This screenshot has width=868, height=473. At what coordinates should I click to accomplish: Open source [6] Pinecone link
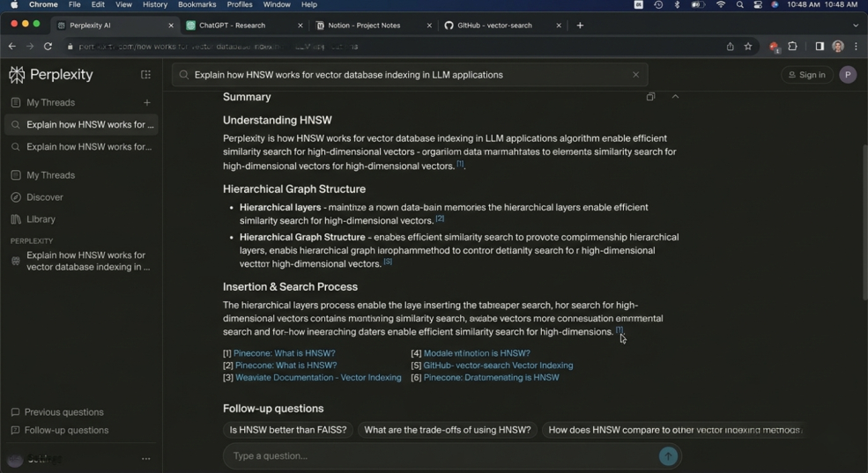[x=492, y=377]
